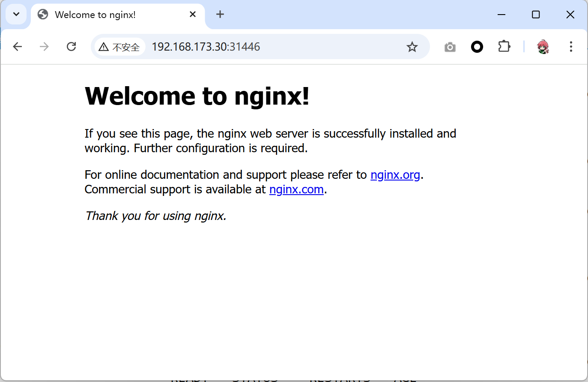Open a new tab with plus button
Image resolution: width=588 pixels, height=382 pixels.
tap(220, 15)
